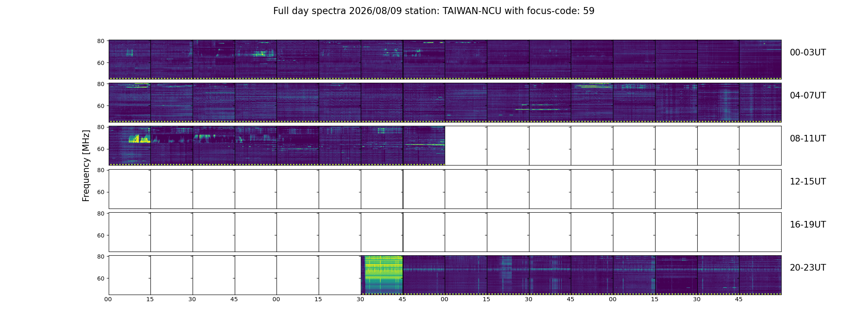The height and width of the screenshot is (331, 868).
Task: Select the 04-07UT row label
Action: pos(808,96)
